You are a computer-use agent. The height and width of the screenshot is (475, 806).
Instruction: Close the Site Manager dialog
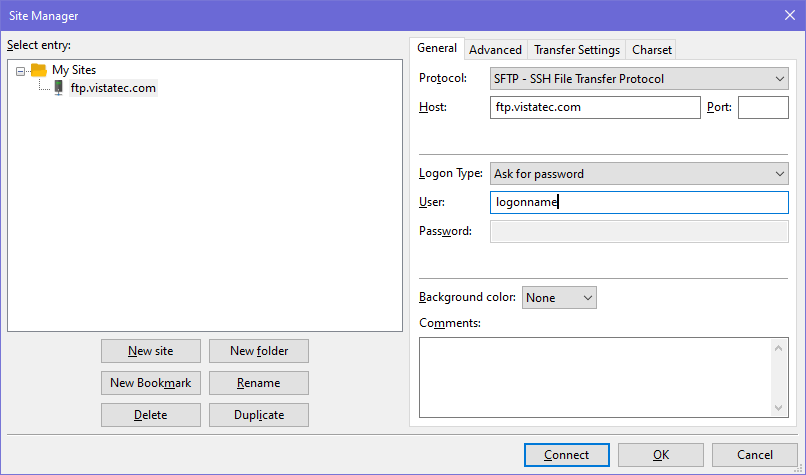point(790,15)
